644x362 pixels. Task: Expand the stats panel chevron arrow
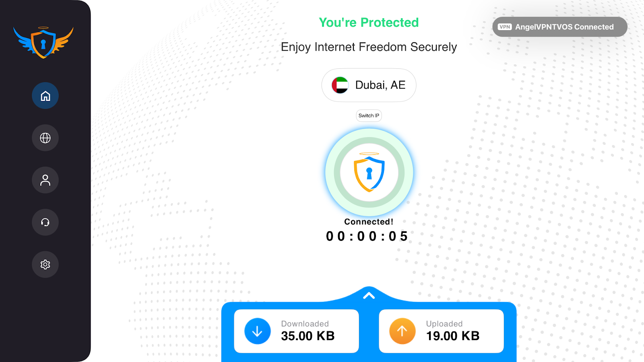coord(369,296)
